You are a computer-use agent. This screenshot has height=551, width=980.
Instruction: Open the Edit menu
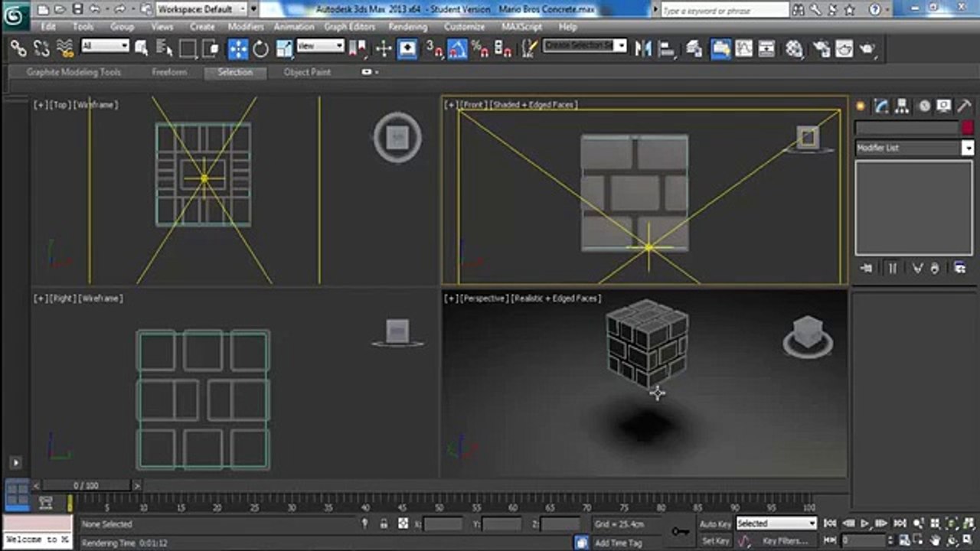pyautogui.click(x=48, y=27)
